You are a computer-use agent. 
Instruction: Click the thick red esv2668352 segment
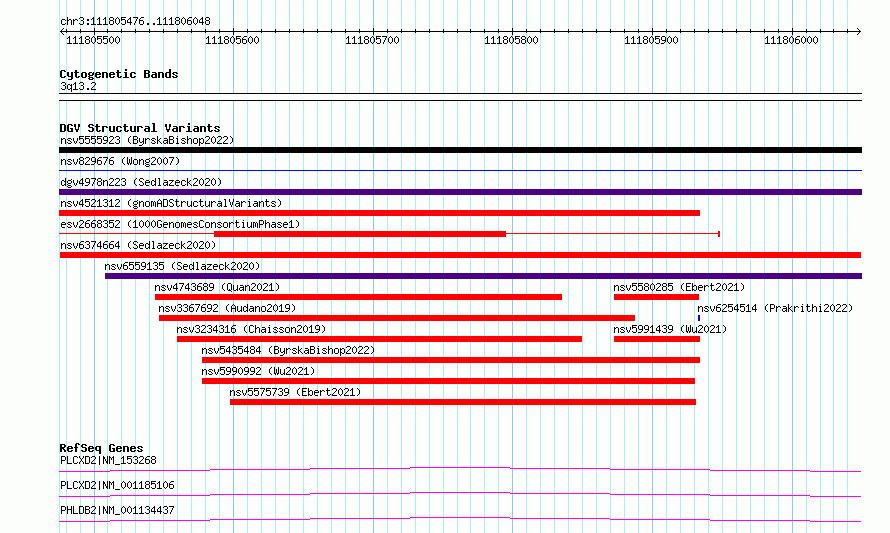360,234
